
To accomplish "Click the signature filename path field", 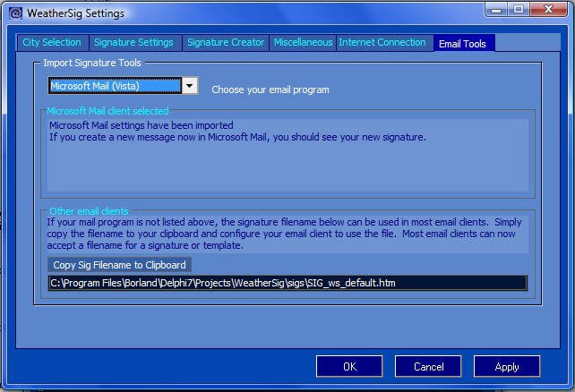I will (287, 284).
